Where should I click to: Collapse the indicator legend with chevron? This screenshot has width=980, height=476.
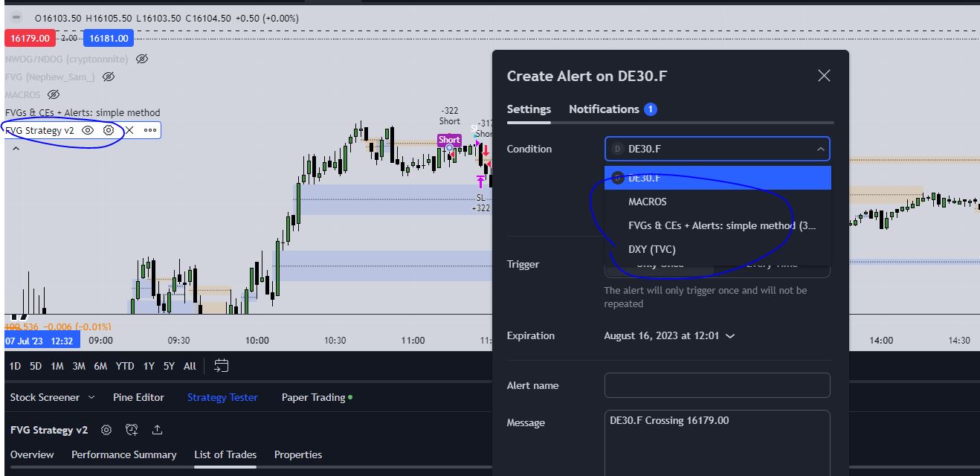pos(16,149)
